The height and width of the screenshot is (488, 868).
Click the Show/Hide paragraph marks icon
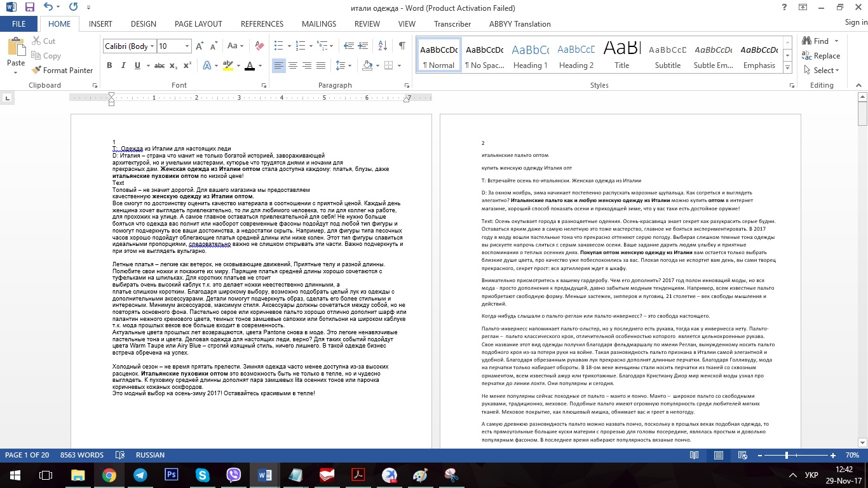click(x=402, y=46)
